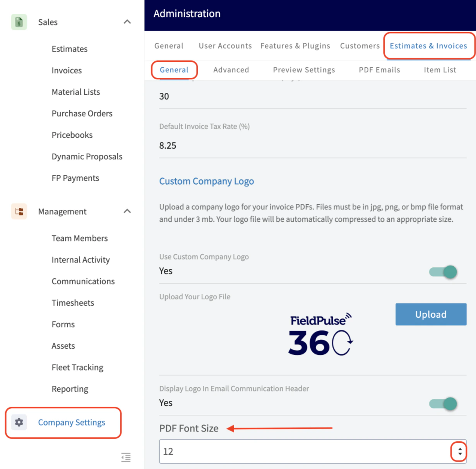
Task: Go to Internal Activity page
Action: pyautogui.click(x=80, y=260)
